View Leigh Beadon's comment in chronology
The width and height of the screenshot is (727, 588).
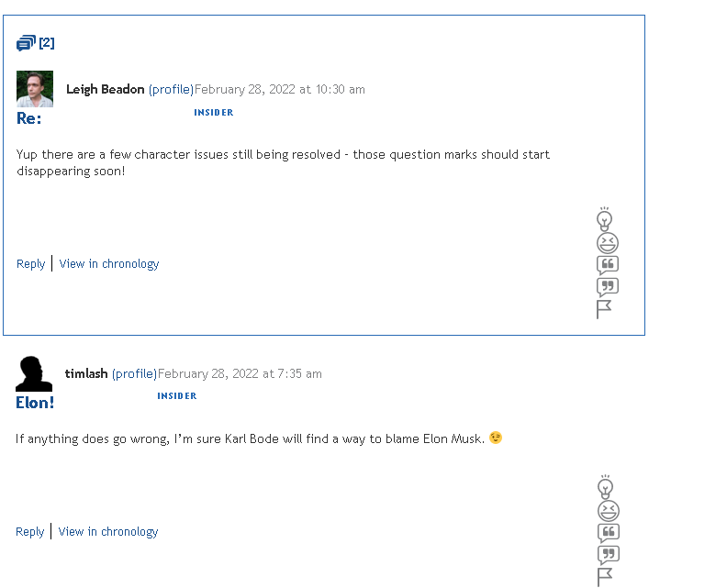pos(108,264)
